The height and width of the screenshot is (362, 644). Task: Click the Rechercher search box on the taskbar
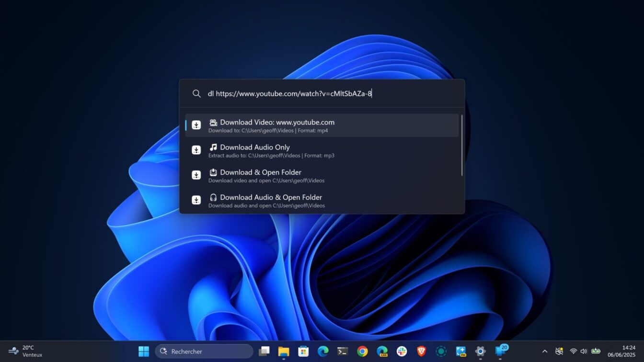tap(204, 351)
